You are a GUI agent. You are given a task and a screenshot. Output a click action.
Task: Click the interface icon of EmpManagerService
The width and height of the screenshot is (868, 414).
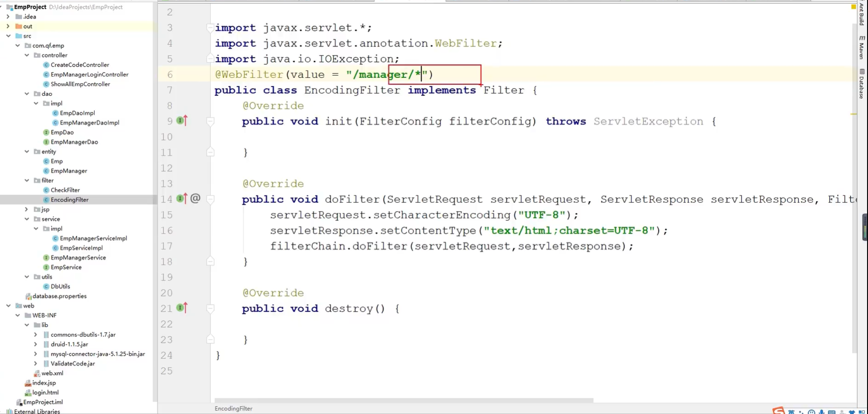pos(46,258)
